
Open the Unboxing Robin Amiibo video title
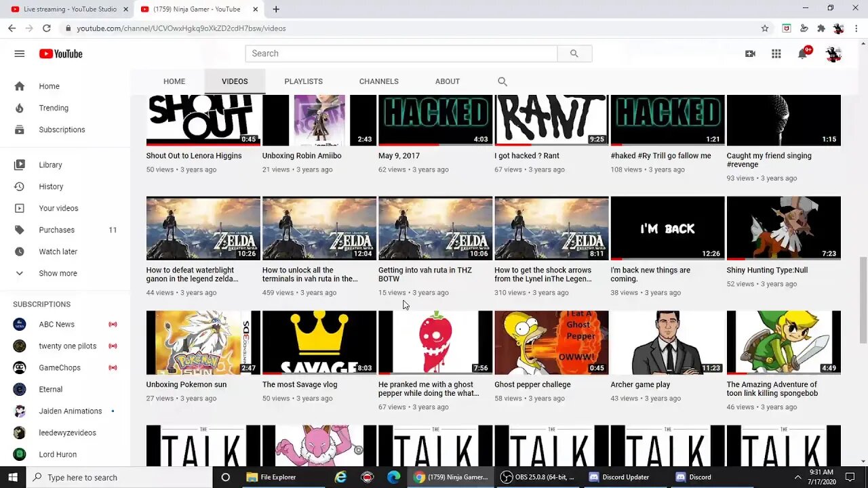click(x=302, y=156)
